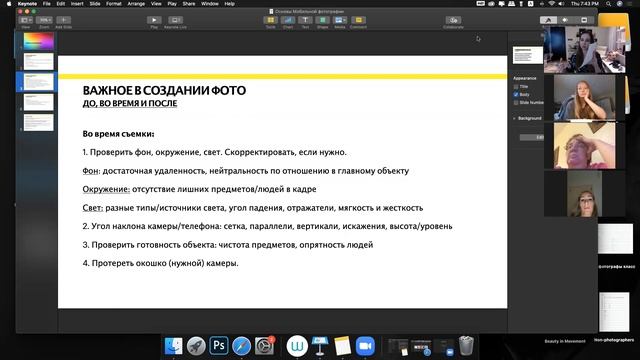The image size is (640, 360).
Task: Select the fifth slide thumbnail in navigator
Action: (x=38, y=122)
